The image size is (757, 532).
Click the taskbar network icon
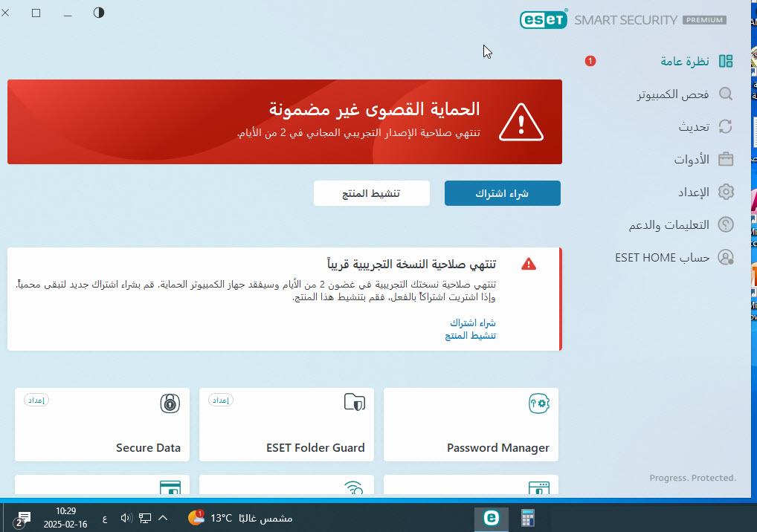tap(145, 519)
